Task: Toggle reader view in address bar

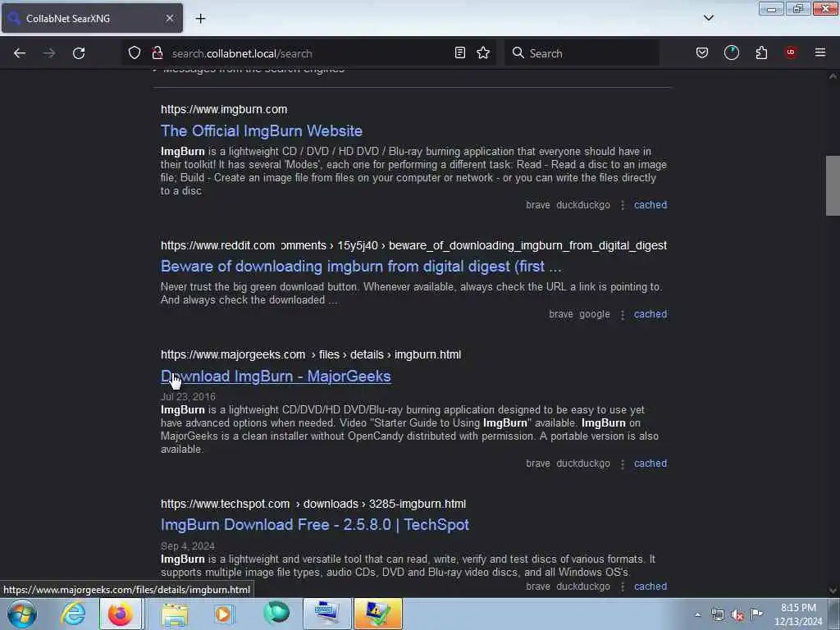Action: pyautogui.click(x=459, y=52)
